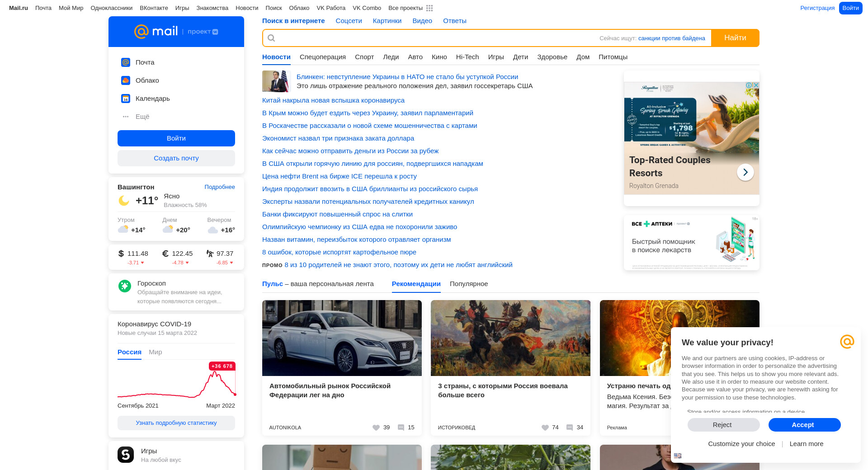Open the Спорт news category tab
The width and height of the screenshot is (868, 470).
click(x=364, y=57)
